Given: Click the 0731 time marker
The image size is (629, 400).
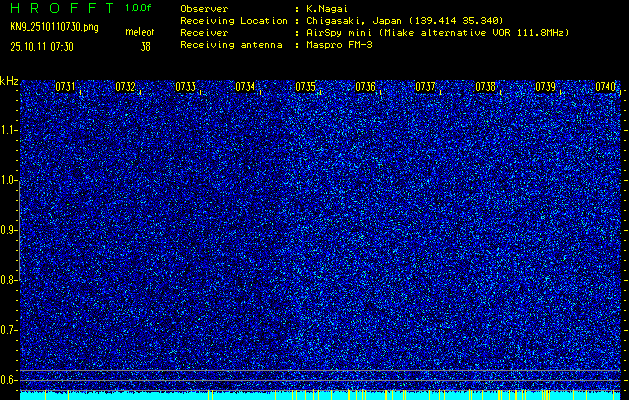Looking at the screenshot, I should [x=65, y=87].
